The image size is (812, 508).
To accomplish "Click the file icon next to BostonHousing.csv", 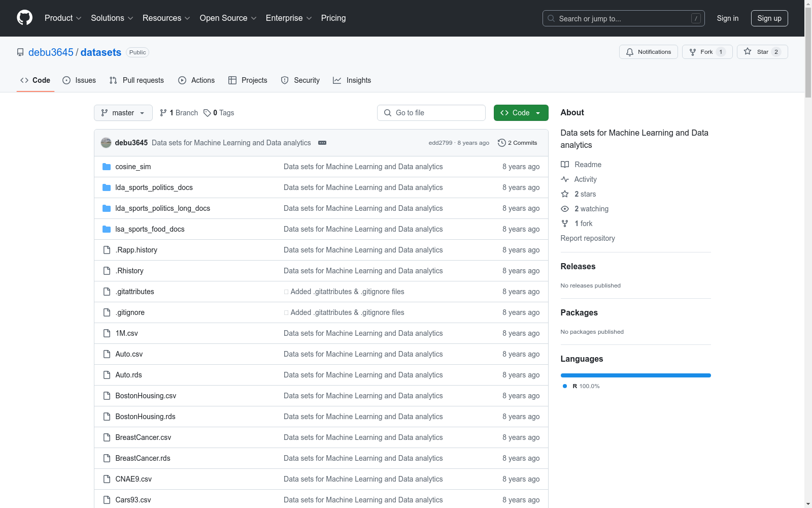I will [x=107, y=396].
